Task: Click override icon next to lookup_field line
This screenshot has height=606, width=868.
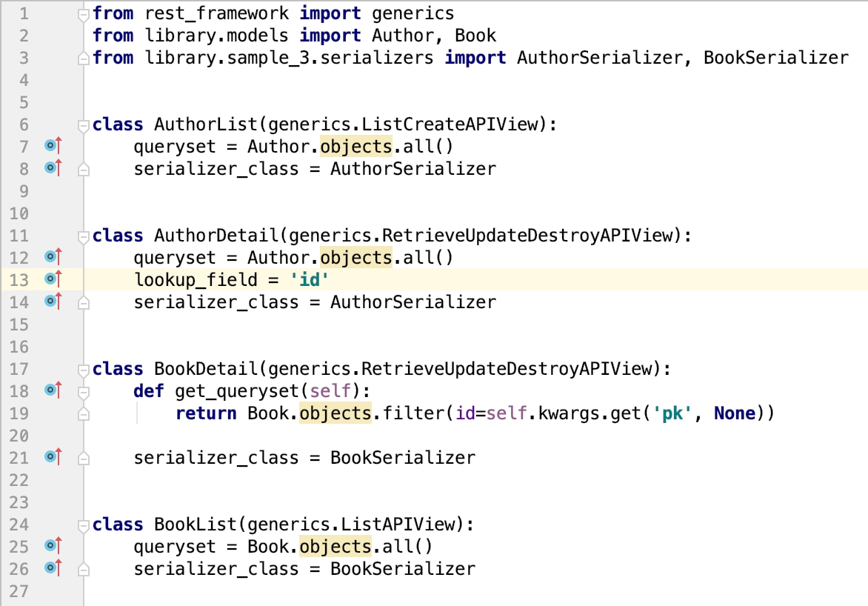Action: coord(52,280)
